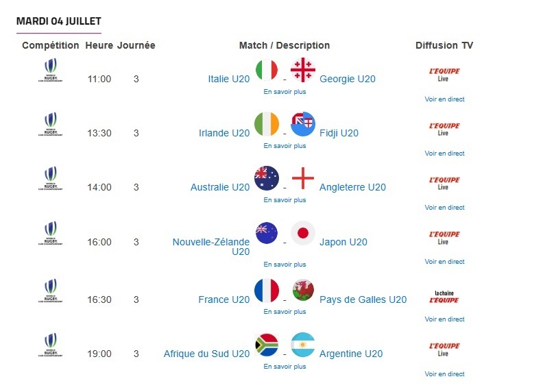Image resolution: width=543 pixels, height=392 pixels.
Task: Click the England flag icon
Action: click(x=302, y=178)
